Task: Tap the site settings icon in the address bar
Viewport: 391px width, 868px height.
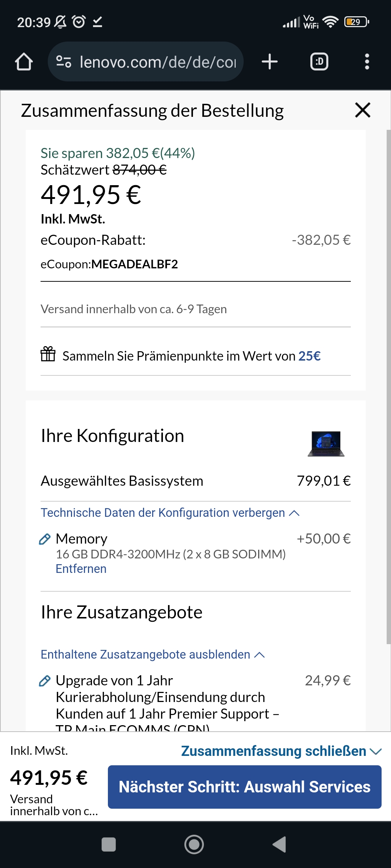Action: pos(64,61)
